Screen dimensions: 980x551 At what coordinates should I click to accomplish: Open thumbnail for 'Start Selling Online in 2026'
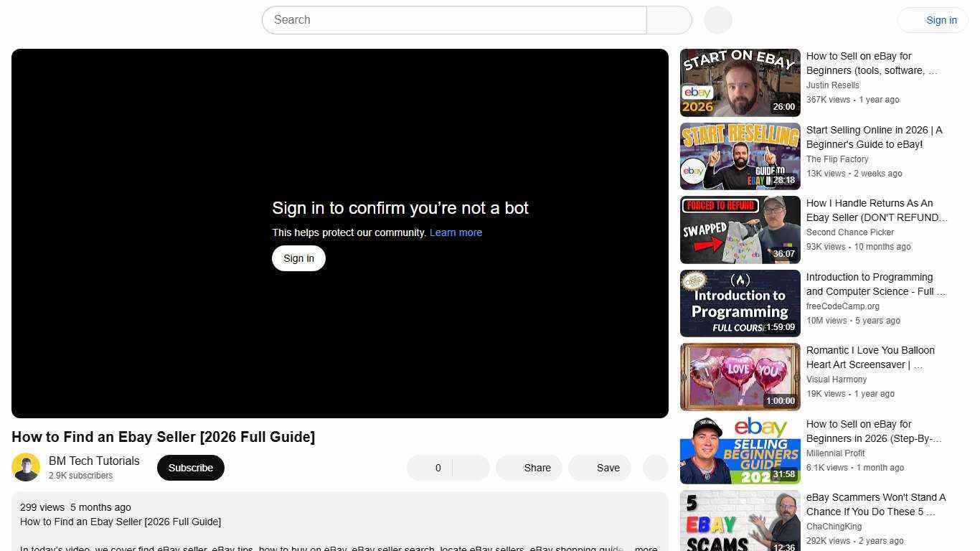(740, 156)
